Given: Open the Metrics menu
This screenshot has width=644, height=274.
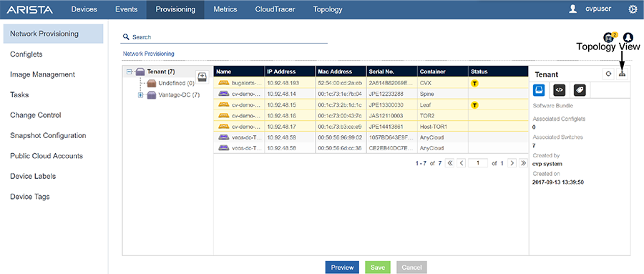Looking at the screenshot, I should pyautogui.click(x=225, y=9).
